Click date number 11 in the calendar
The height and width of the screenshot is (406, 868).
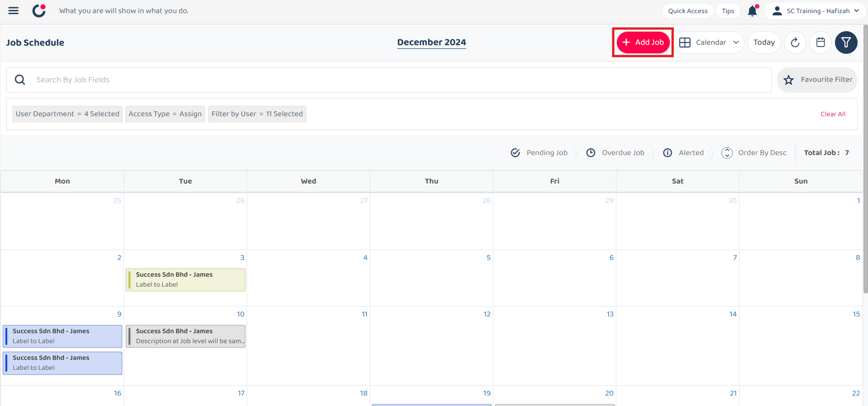[365, 314]
